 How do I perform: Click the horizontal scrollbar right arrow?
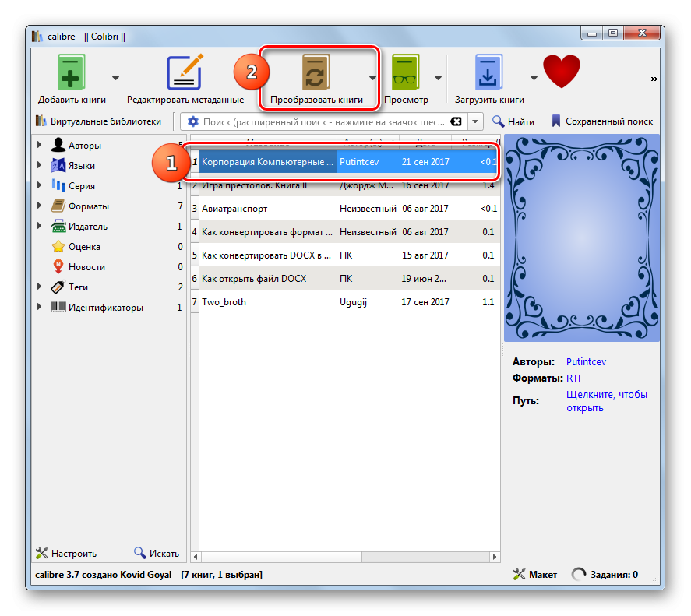tap(495, 557)
